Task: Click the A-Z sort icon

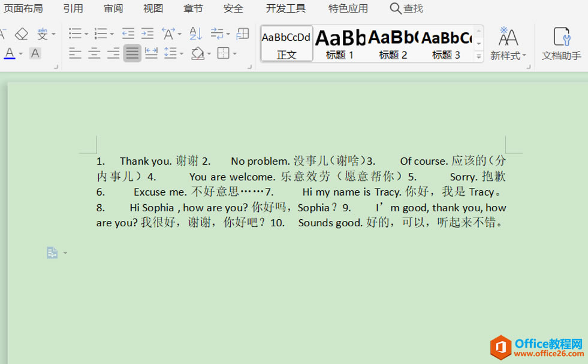Action: tap(196, 34)
